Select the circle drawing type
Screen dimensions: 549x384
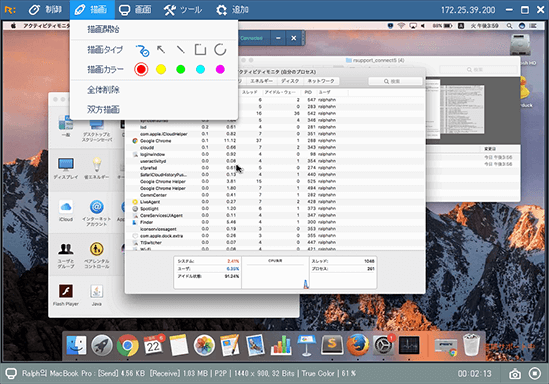click(220, 50)
